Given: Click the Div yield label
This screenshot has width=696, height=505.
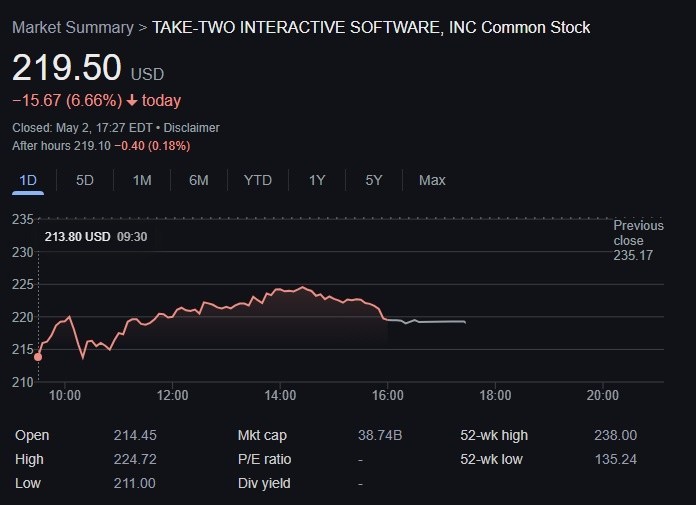Looking at the screenshot, I should (264, 483).
